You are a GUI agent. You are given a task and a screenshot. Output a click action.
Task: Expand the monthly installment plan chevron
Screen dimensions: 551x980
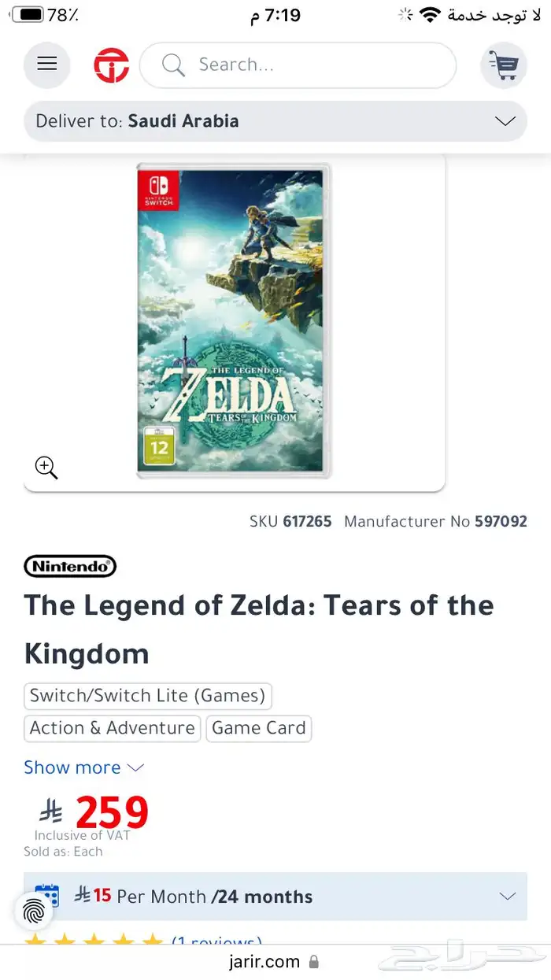click(508, 897)
